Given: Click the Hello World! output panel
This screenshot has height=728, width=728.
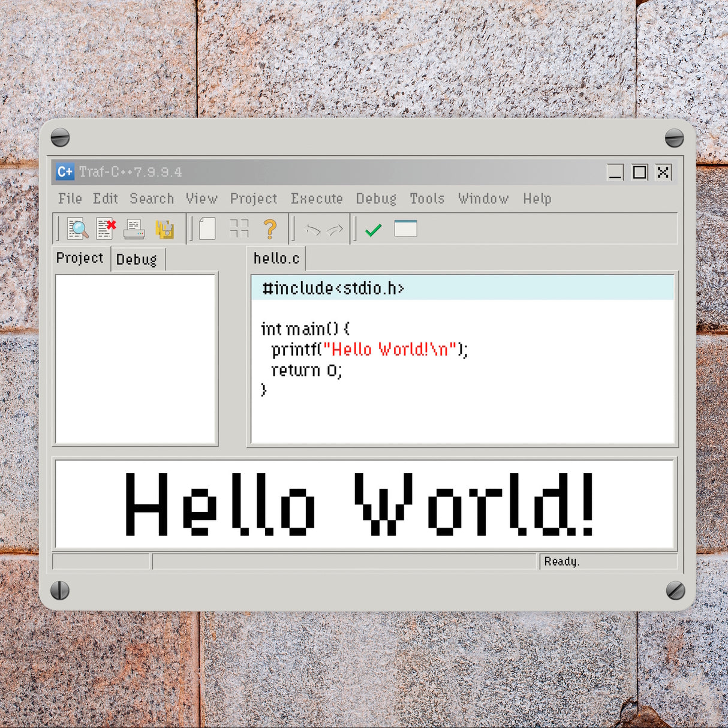Looking at the screenshot, I should pyautogui.click(x=365, y=504).
